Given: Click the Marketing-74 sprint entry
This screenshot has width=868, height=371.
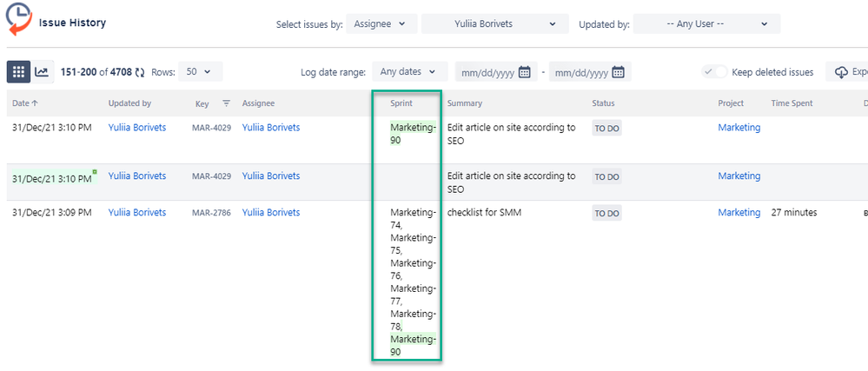Looking at the screenshot, I should 413,219.
